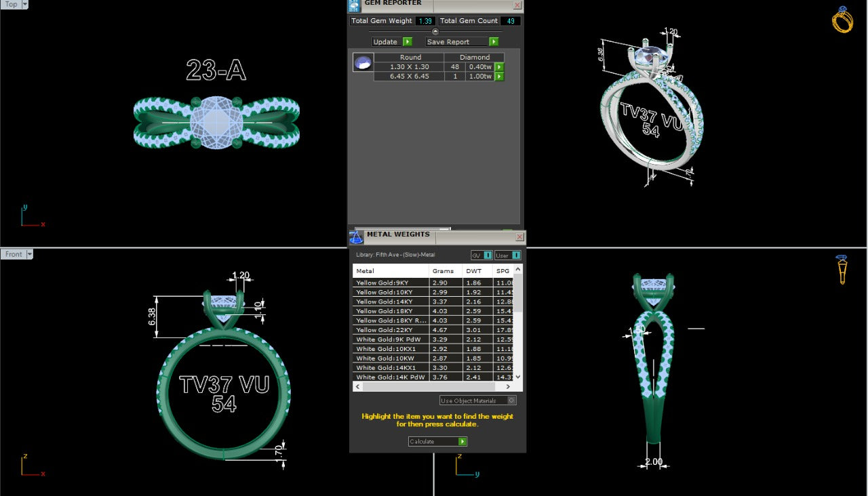Image resolution: width=868 pixels, height=496 pixels.
Task: Click the Gem Reporter panel icon
Action: pos(354,6)
